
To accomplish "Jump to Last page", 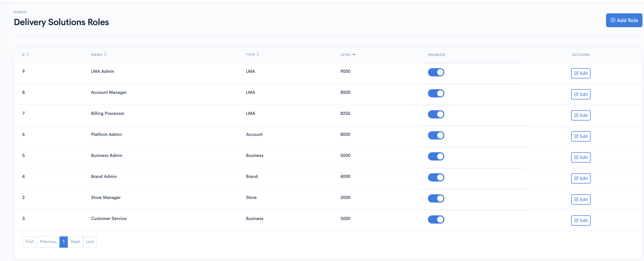I will coord(90,242).
